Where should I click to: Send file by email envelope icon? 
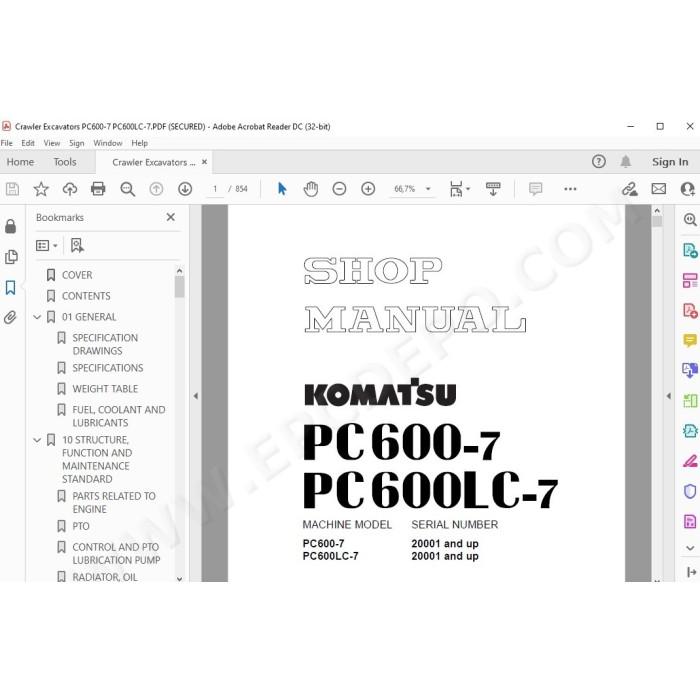point(658,189)
